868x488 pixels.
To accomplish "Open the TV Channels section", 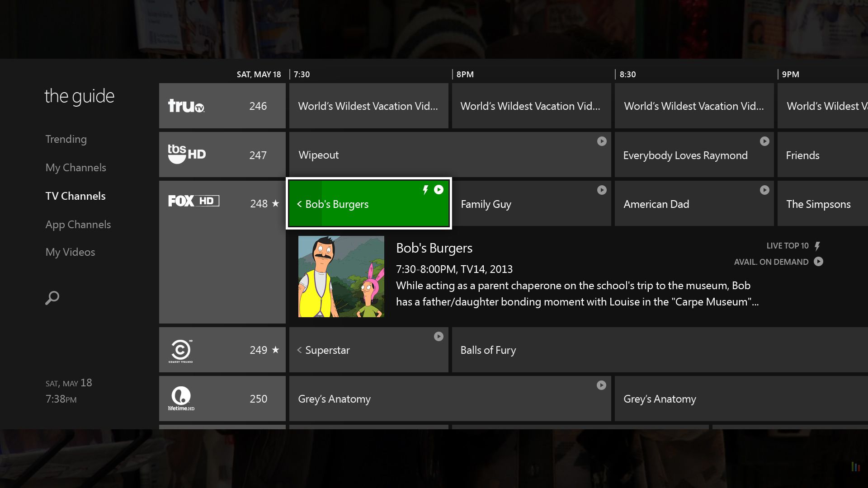I will tap(75, 196).
